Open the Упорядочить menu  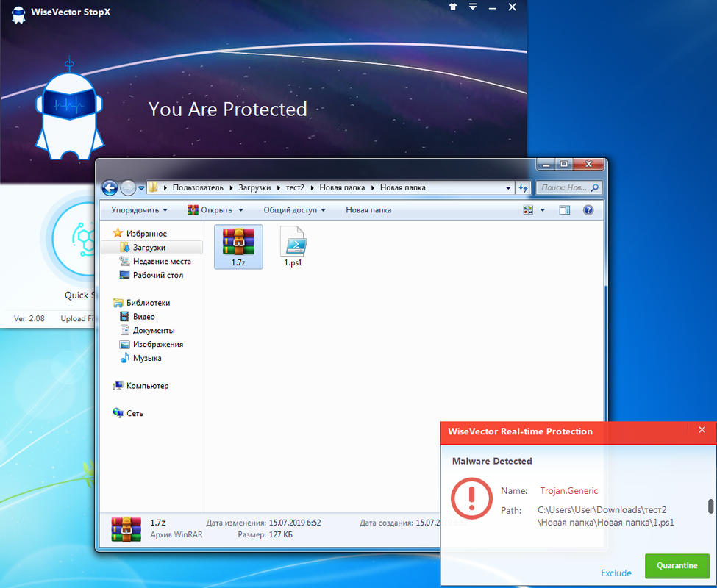pyautogui.click(x=140, y=210)
